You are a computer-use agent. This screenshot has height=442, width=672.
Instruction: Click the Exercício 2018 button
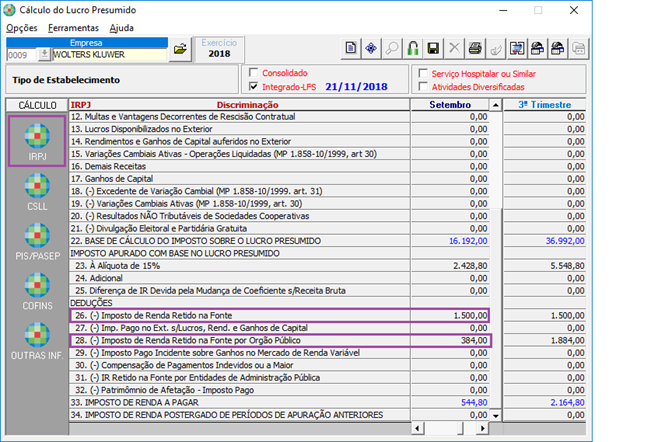point(219,48)
